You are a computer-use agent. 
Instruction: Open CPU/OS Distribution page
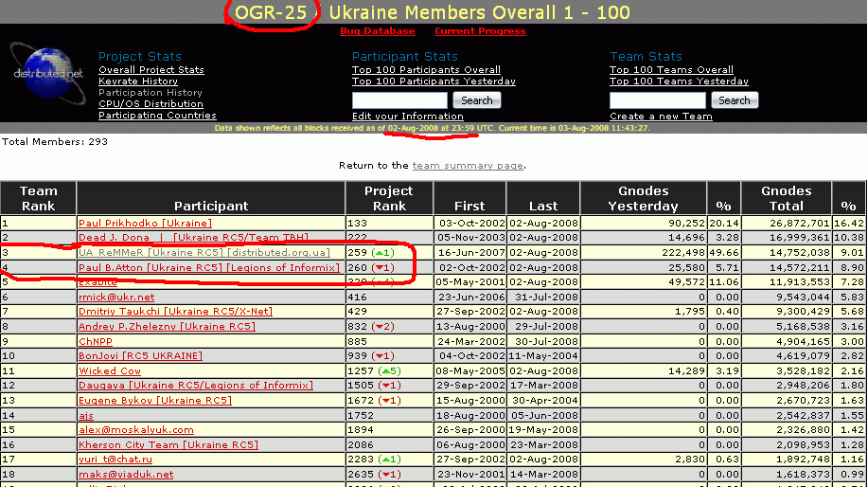coord(151,104)
